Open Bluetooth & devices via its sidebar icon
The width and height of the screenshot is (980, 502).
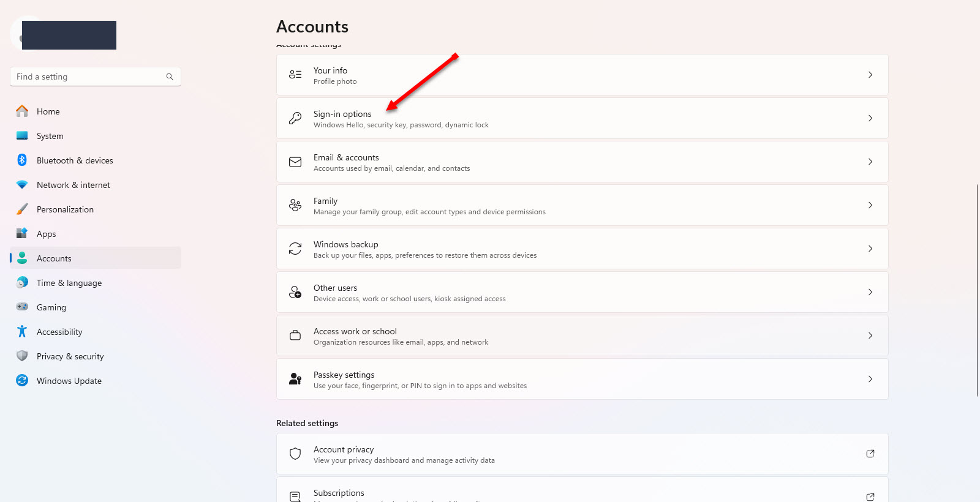coord(21,160)
